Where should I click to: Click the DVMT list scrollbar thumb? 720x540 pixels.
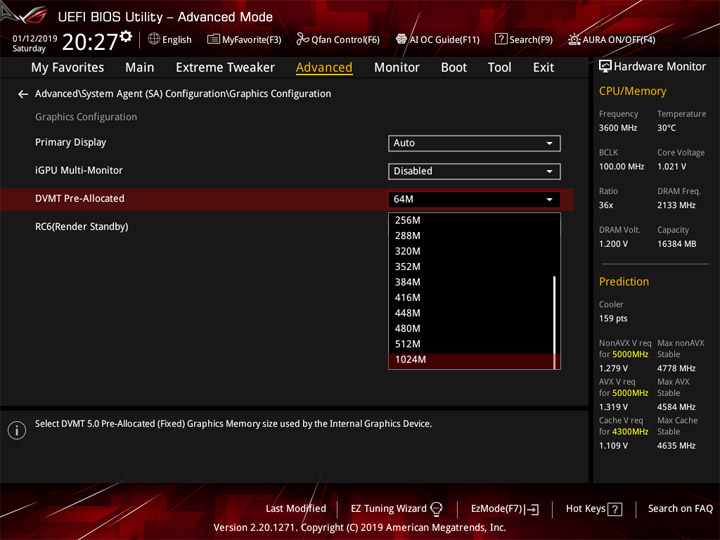[555, 322]
